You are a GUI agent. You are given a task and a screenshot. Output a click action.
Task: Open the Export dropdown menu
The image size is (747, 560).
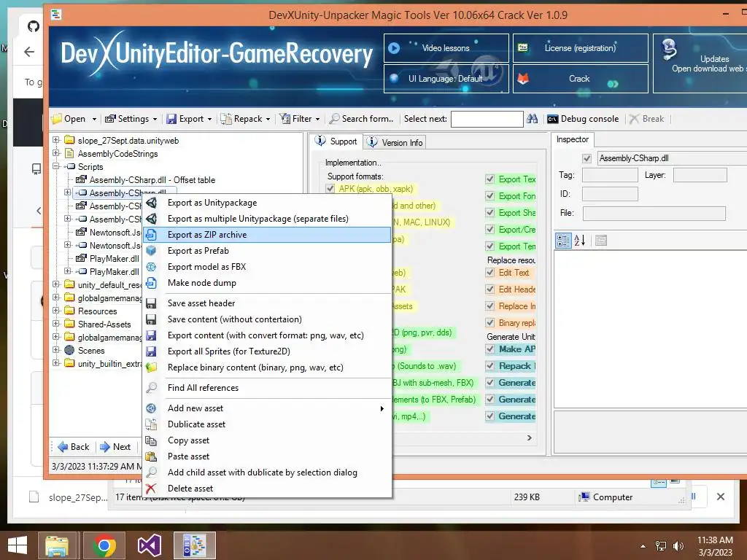189,119
